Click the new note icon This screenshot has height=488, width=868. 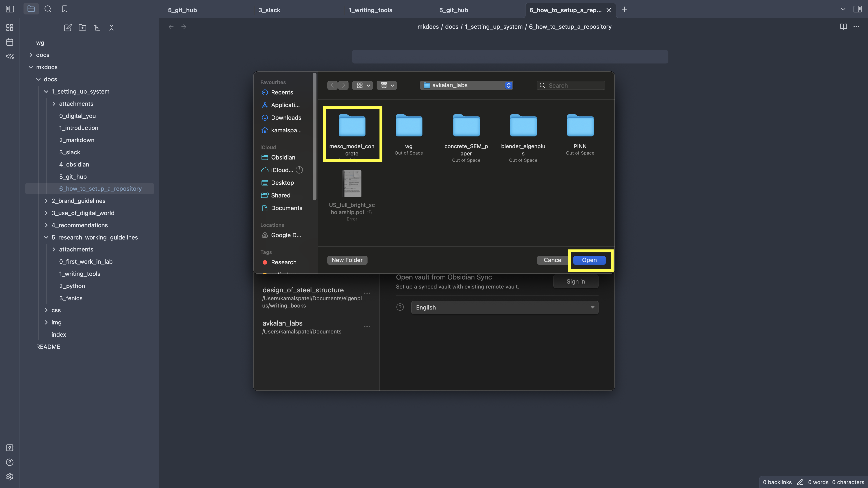tap(68, 28)
